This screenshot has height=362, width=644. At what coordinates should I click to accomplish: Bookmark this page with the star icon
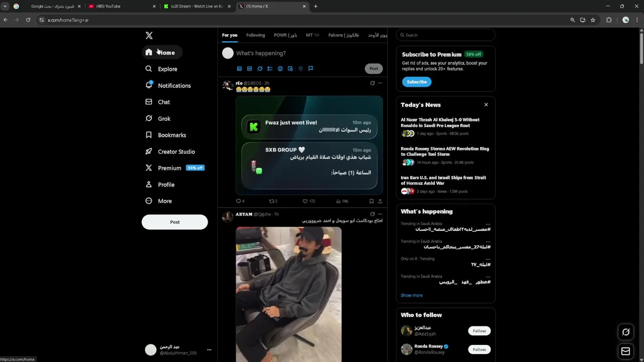[593, 20]
